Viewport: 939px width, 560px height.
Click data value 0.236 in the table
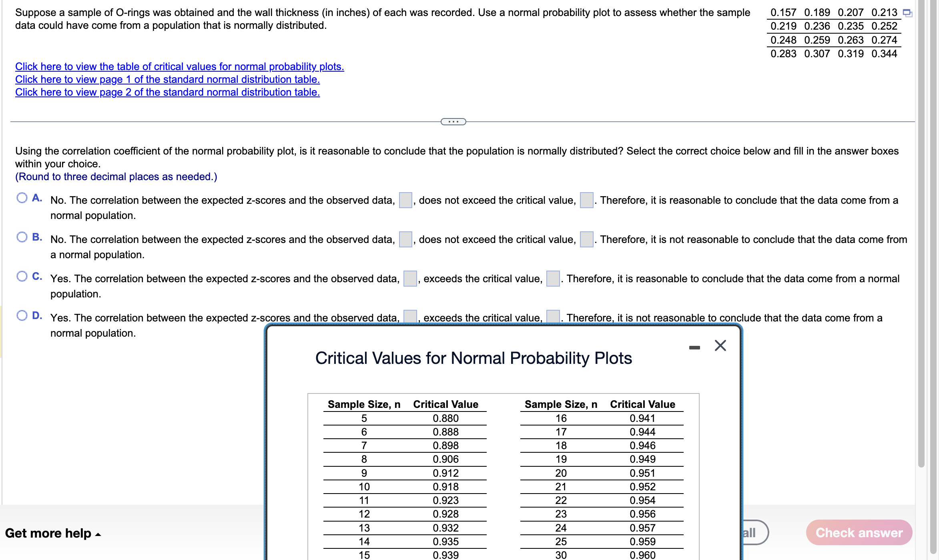click(817, 26)
